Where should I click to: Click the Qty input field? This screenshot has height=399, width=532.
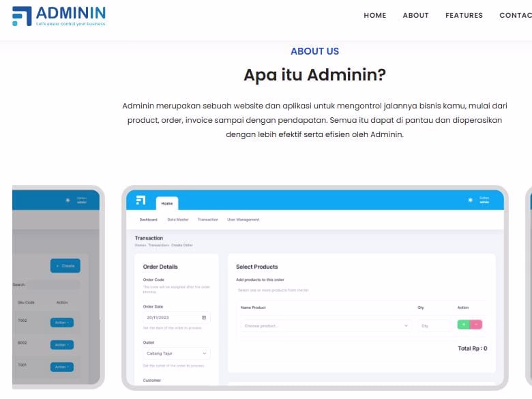coord(434,326)
